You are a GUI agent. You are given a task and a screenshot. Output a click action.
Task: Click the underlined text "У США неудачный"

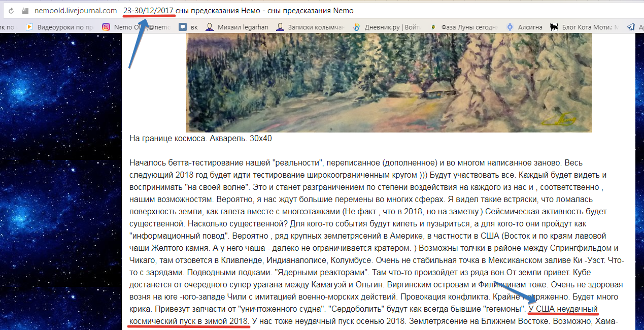(563, 309)
